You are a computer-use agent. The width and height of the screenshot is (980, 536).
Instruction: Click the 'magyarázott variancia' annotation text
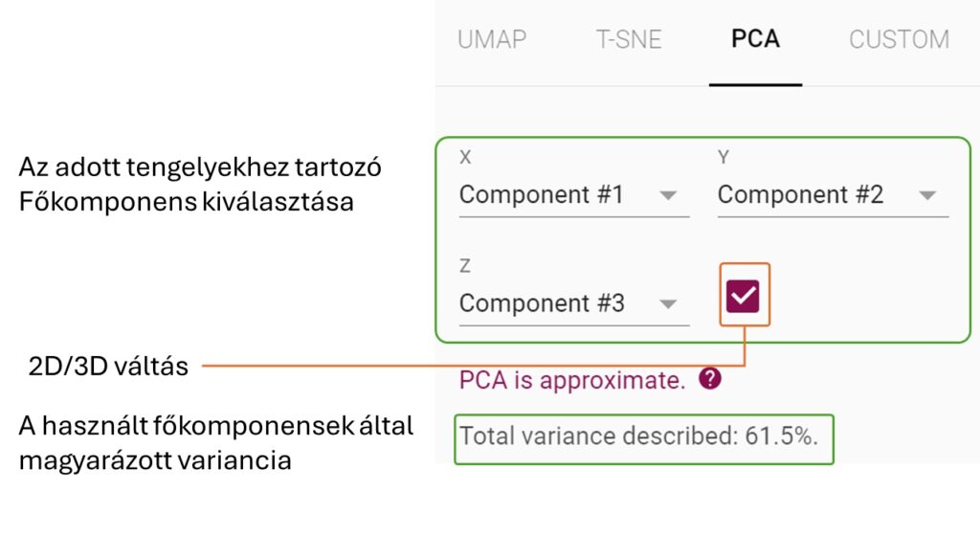tap(155, 461)
